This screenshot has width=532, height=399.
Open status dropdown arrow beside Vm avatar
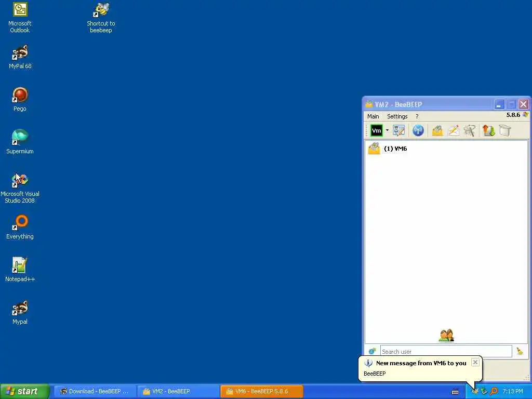(387, 130)
